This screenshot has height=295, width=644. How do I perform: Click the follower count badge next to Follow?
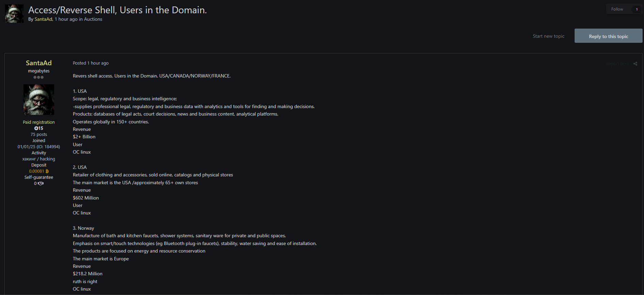pyautogui.click(x=637, y=9)
